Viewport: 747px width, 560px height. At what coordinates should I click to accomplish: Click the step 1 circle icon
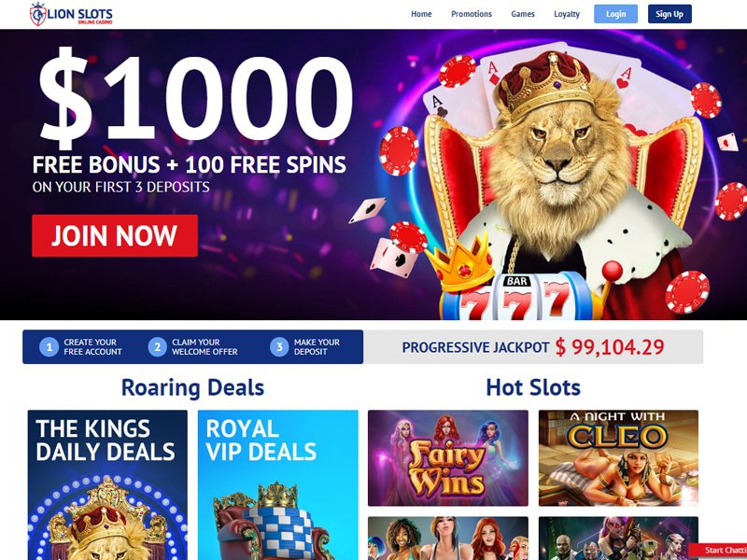pos(49,347)
